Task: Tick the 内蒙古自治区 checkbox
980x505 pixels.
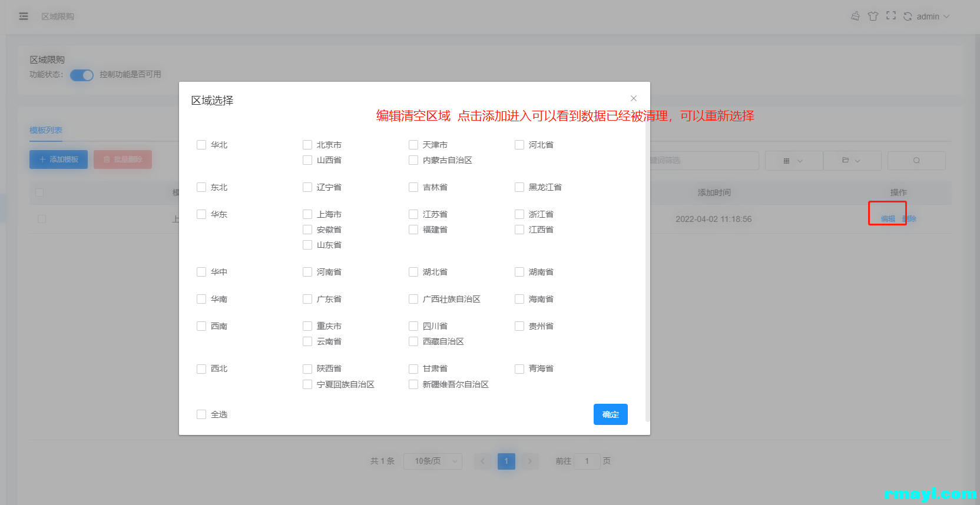Action: click(413, 160)
